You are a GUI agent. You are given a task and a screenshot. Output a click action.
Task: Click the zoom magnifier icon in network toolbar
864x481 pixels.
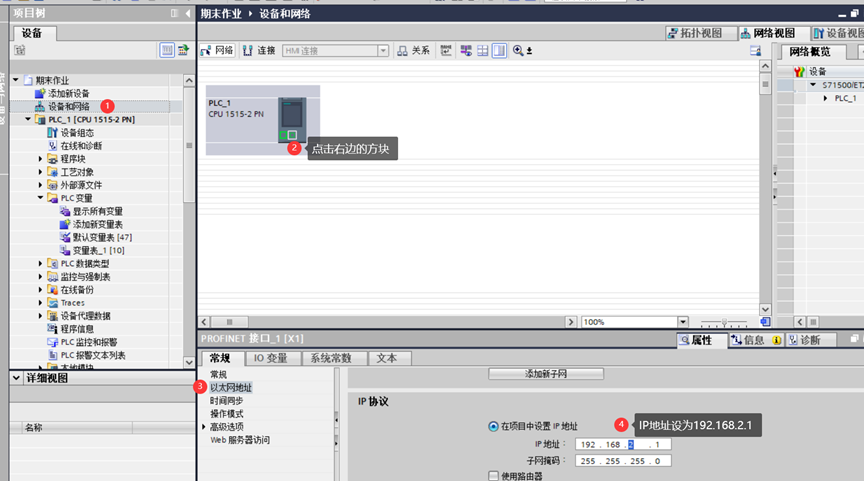point(518,51)
